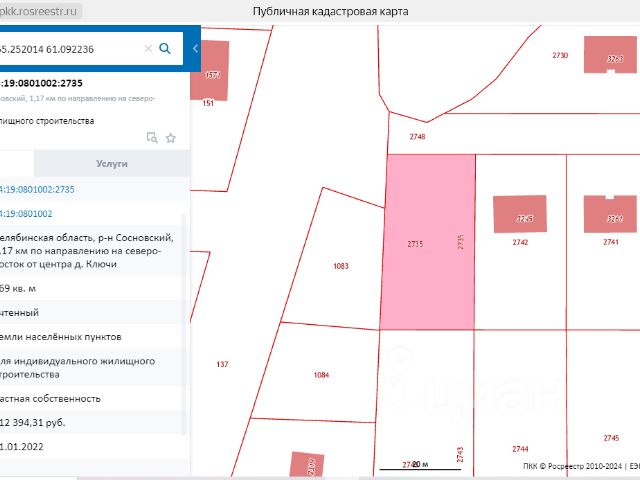Select parcel 1083 on the map
This screenshot has height=480, width=640.
[x=341, y=266]
